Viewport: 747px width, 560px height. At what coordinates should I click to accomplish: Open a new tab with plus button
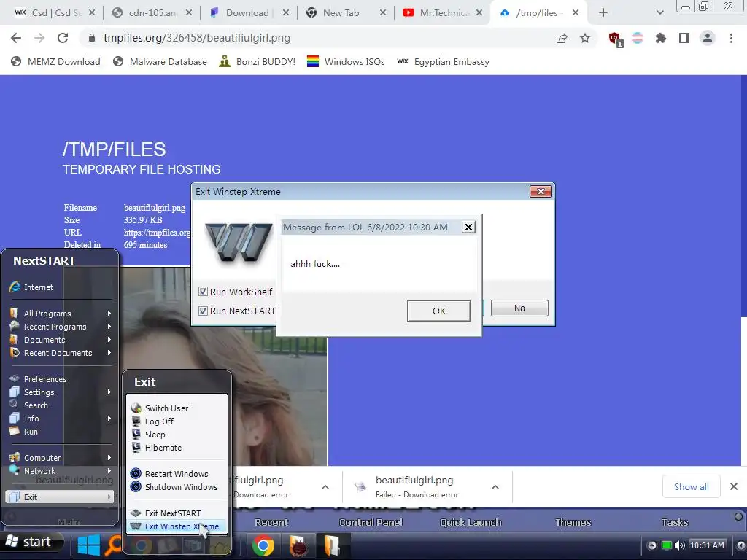tap(603, 13)
